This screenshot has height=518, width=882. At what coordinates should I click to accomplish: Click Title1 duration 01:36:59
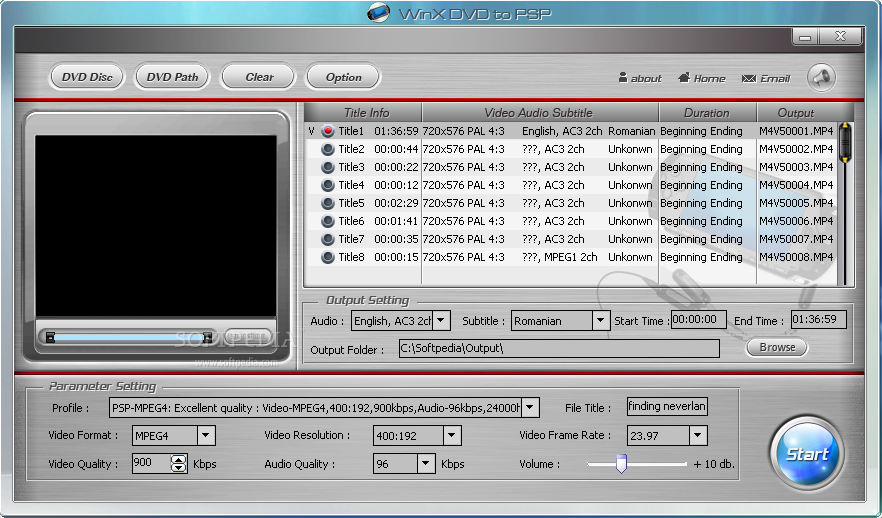(396, 131)
